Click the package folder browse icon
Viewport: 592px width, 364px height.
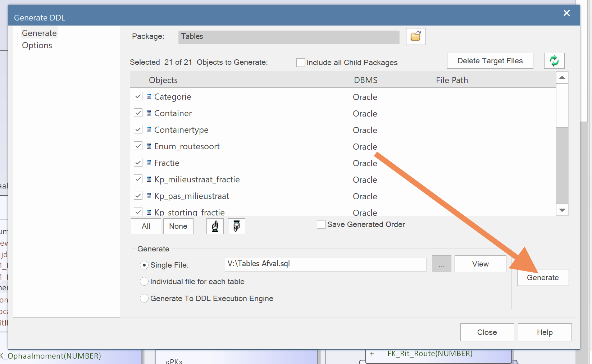415,36
